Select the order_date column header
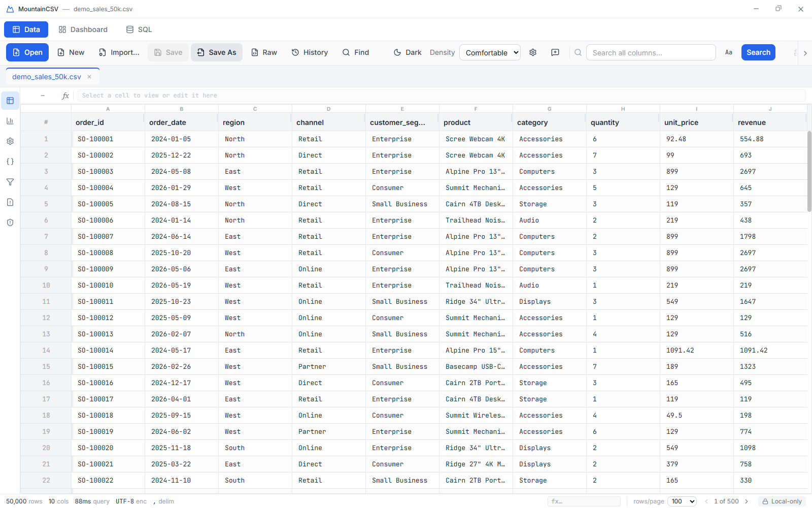 (181, 122)
